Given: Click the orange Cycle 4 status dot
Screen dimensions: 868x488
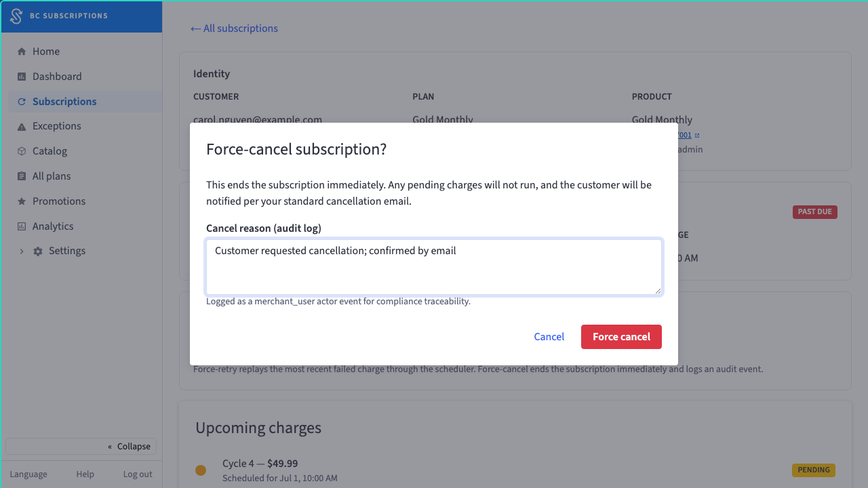Looking at the screenshot, I should point(201,470).
